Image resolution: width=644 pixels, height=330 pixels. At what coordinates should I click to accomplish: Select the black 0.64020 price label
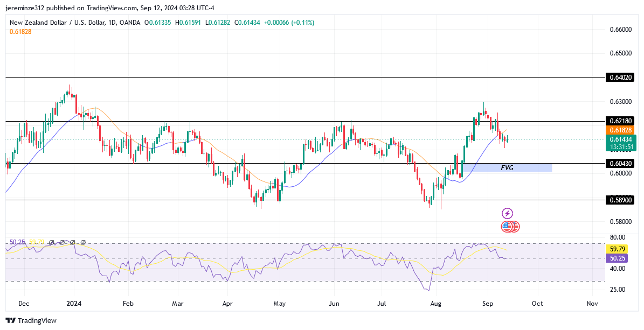[621, 77]
